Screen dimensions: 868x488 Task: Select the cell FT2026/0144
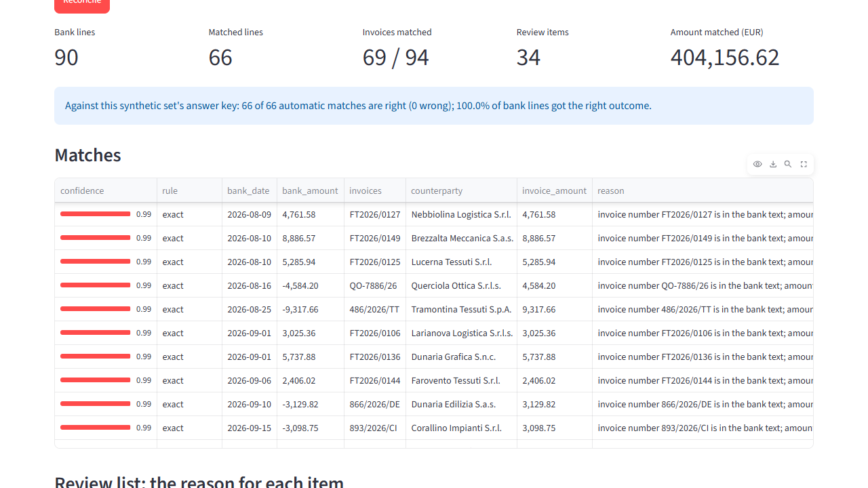(x=374, y=380)
